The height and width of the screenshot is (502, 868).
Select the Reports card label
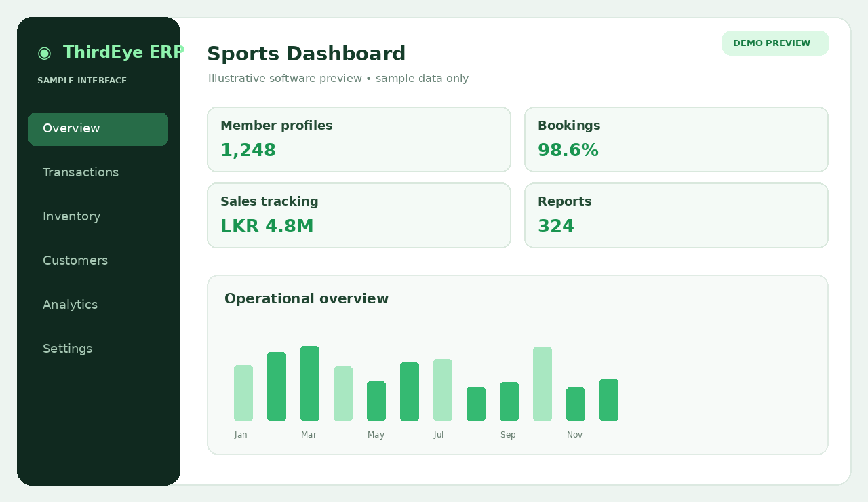click(x=565, y=201)
